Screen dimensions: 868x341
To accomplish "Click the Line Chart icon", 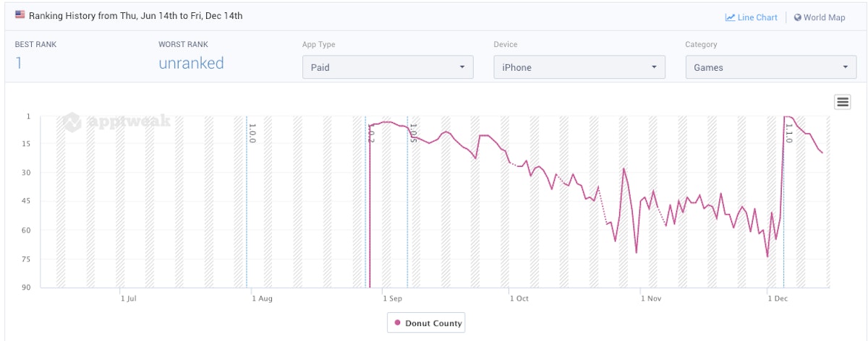I will [x=731, y=17].
